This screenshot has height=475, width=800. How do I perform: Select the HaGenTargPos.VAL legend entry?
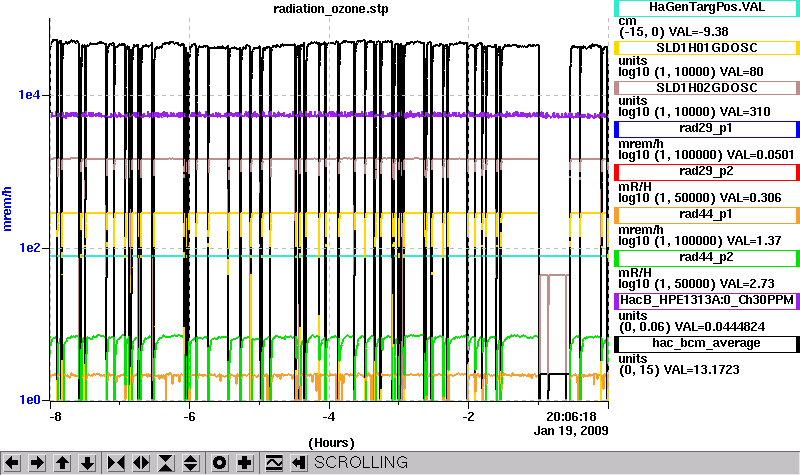(x=707, y=8)
